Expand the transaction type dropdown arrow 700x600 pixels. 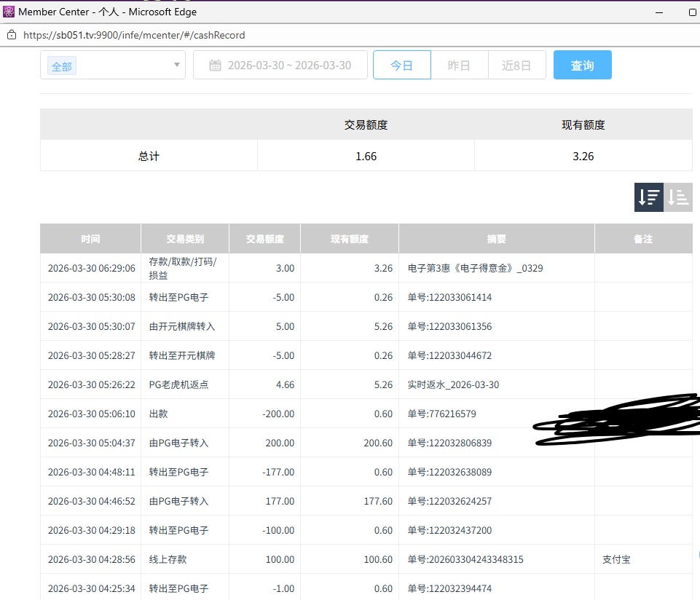coord(176,66)
